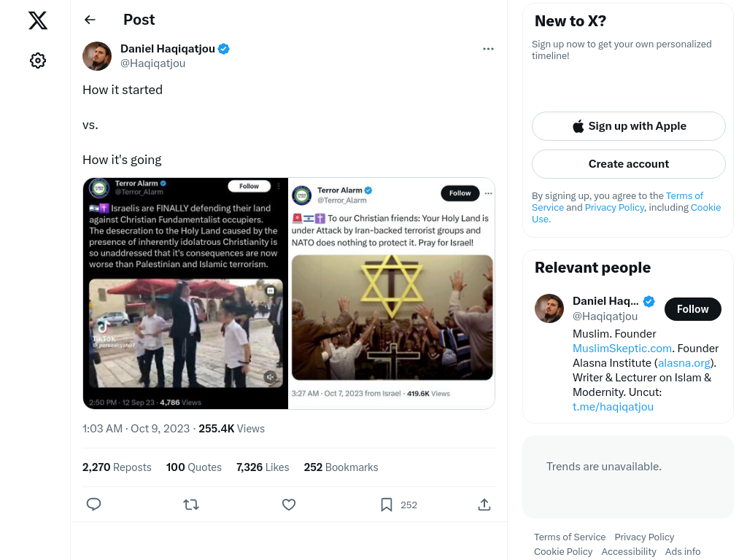Open the t.me/haqiqatjou link
Screen dimensions: 747x560
tap(613, 407)
